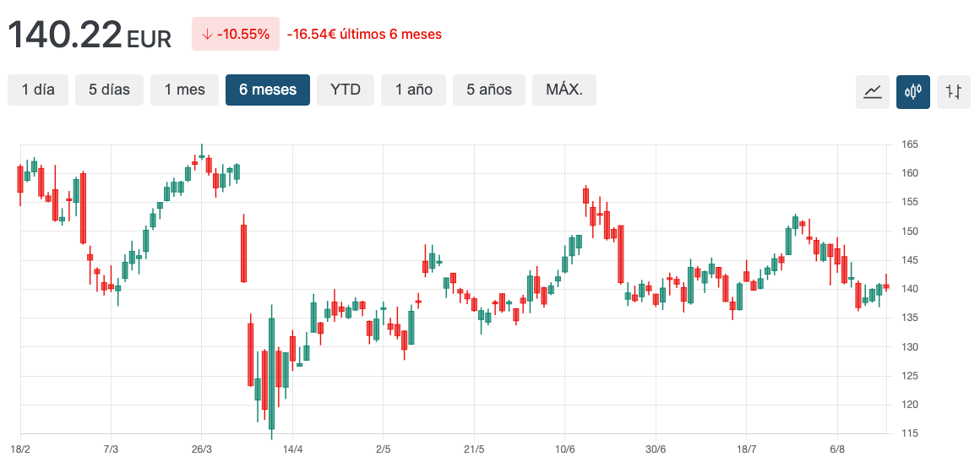Click the 30/6 date axis label
This screenshot has width=980, height=468.
656,450
